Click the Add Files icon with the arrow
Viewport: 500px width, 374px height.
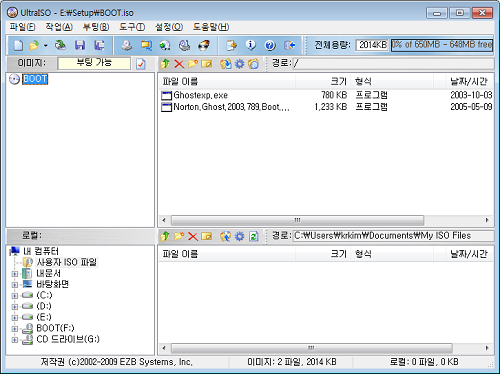(x=231, y=45)
